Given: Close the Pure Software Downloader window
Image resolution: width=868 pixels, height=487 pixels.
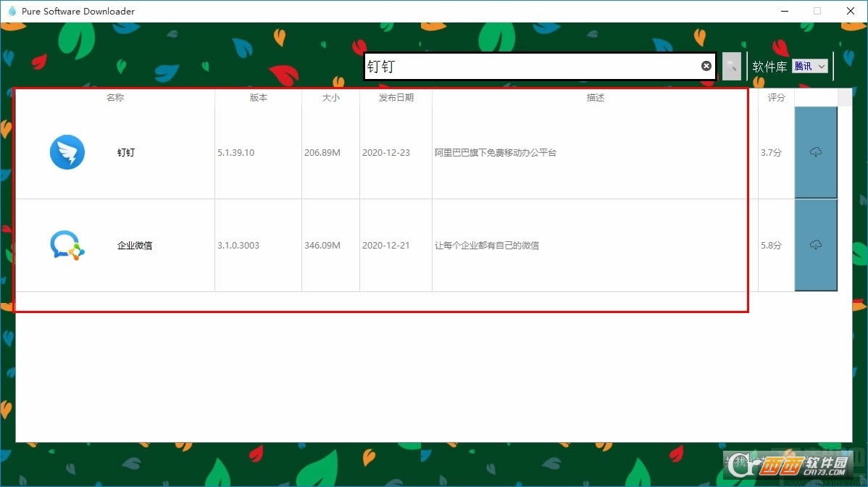Looking at the screenshot, I should coord(851,11).
